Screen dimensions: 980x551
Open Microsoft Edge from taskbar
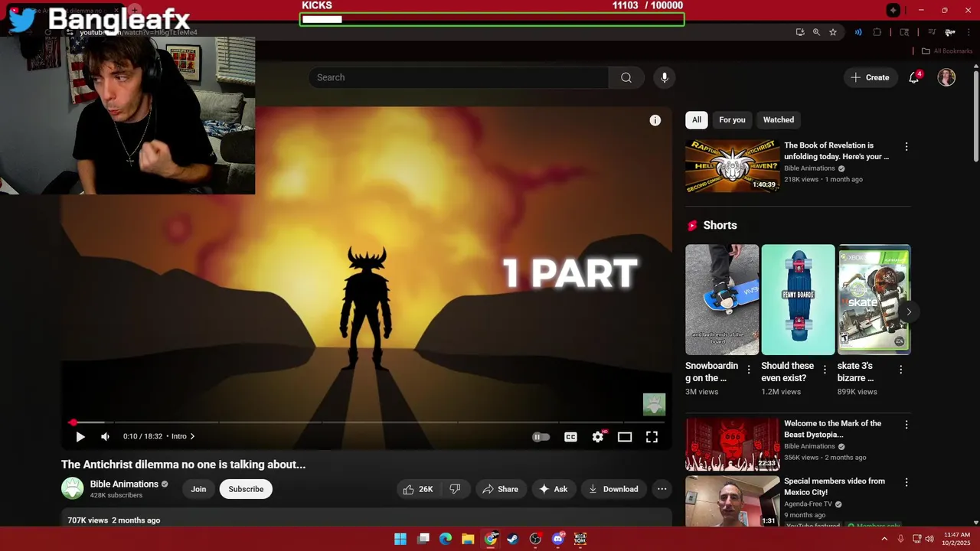[446, 539]
